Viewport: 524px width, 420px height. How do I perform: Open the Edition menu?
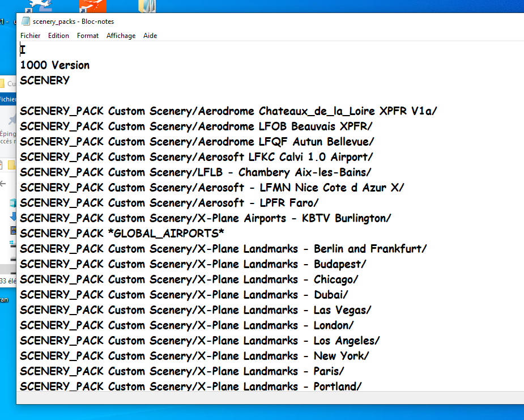pyautogui.click(x=58, y=36)
